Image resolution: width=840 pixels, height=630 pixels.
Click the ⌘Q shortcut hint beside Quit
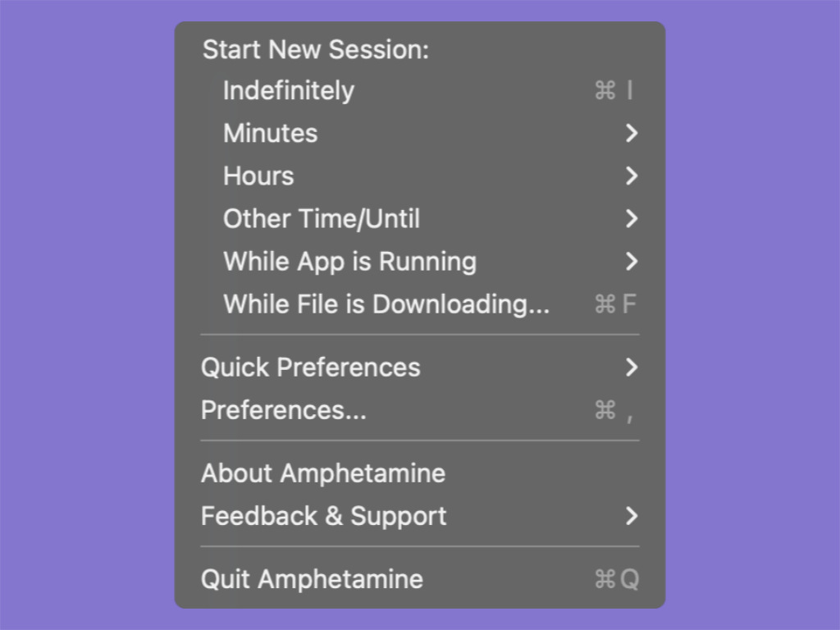[616, 579]
